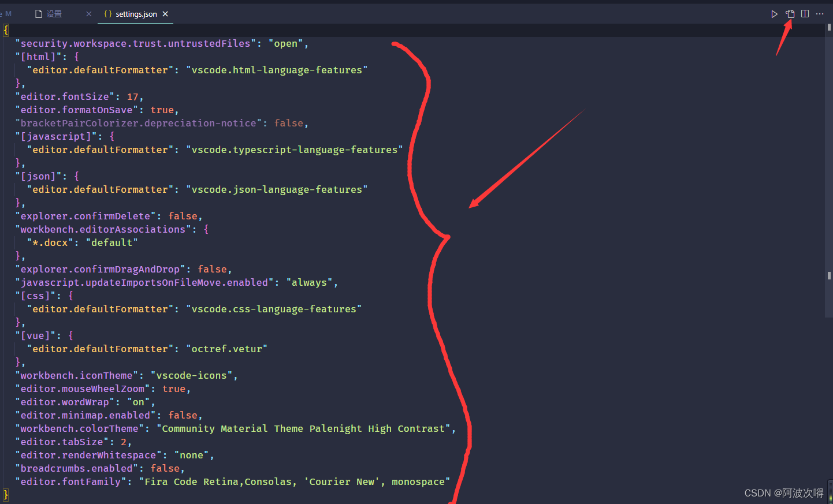Click the "breadcrumbs.enabled" key
Image resolution: width=833 pixels, height=504 pixels.
coord(77,468)
